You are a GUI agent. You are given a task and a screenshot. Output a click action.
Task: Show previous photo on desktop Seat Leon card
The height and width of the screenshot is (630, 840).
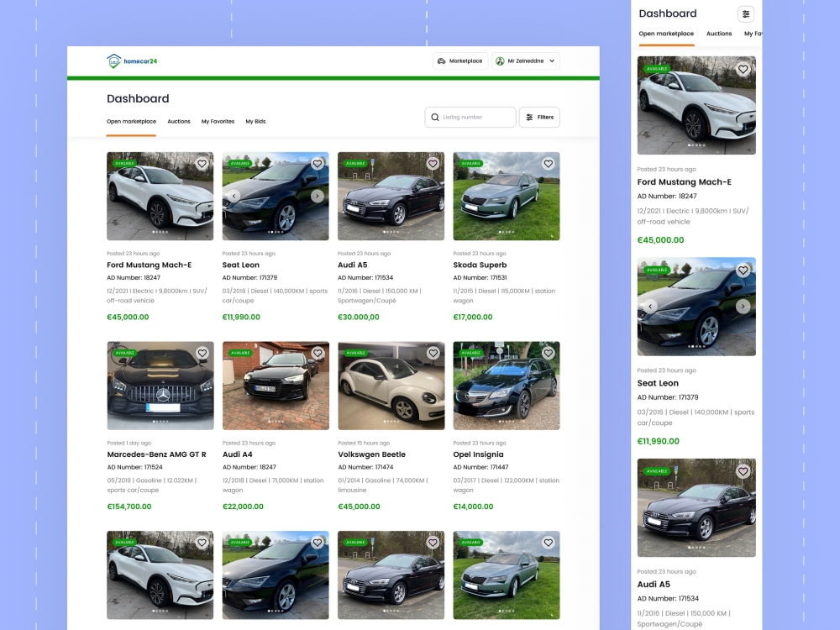[234, 196]
